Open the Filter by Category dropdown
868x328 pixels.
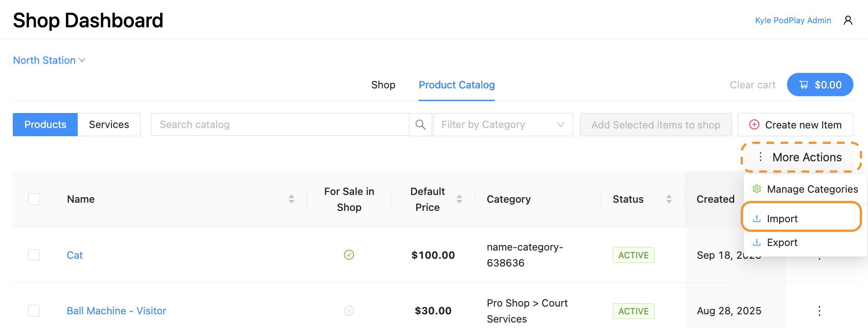pos(502,125)
